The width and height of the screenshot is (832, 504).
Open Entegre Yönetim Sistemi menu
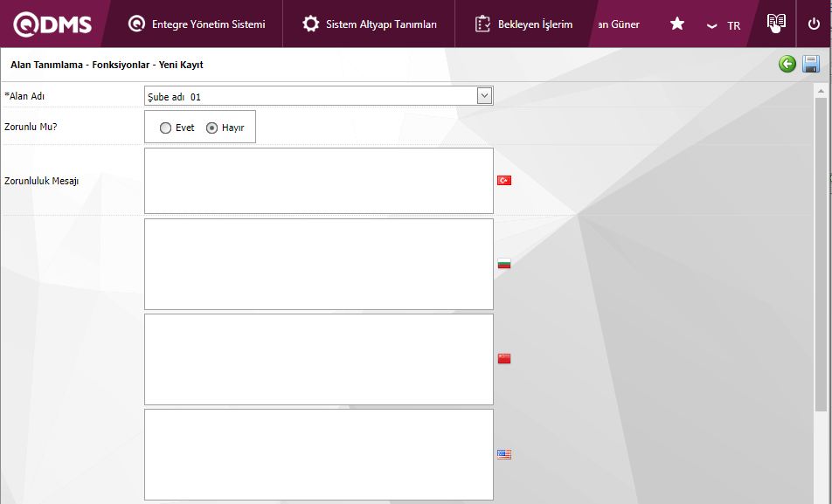tap(197, 24)
